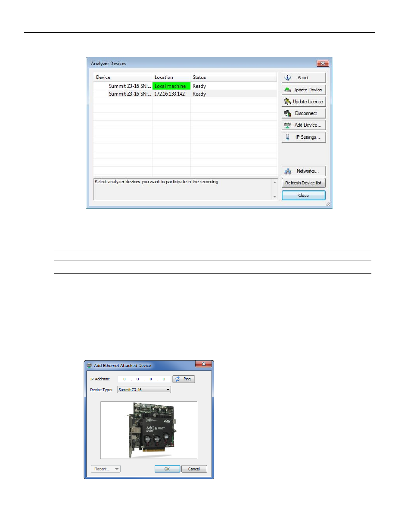This screenshot has height=532, width=411.
Task: Close the Add Ethernet Attached Device window
Action: 203,364
